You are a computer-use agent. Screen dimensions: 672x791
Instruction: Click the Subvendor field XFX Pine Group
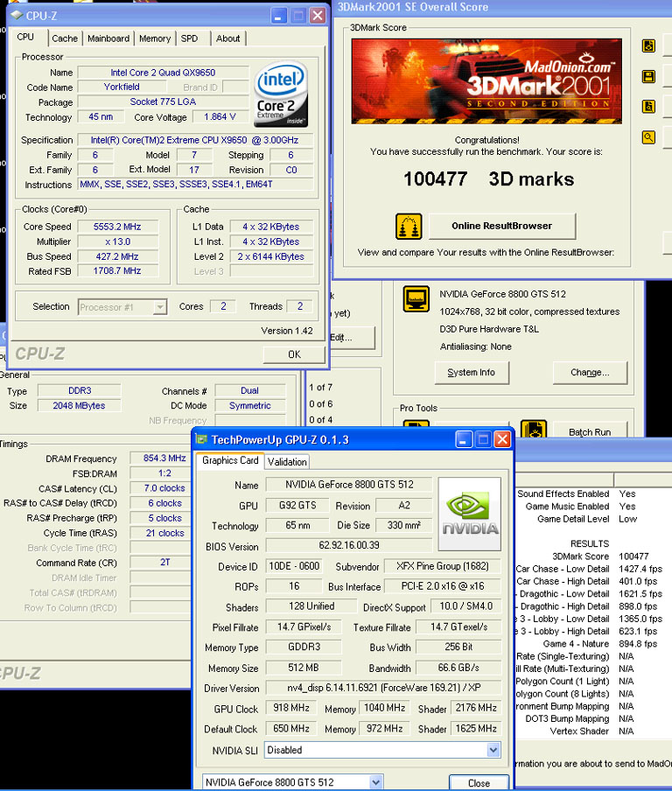pyautogui.click(x=443, y=566)
